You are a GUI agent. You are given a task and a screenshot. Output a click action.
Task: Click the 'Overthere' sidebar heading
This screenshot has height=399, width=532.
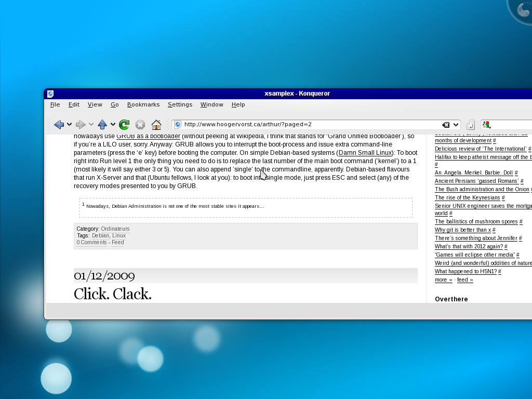coord(451,299)
